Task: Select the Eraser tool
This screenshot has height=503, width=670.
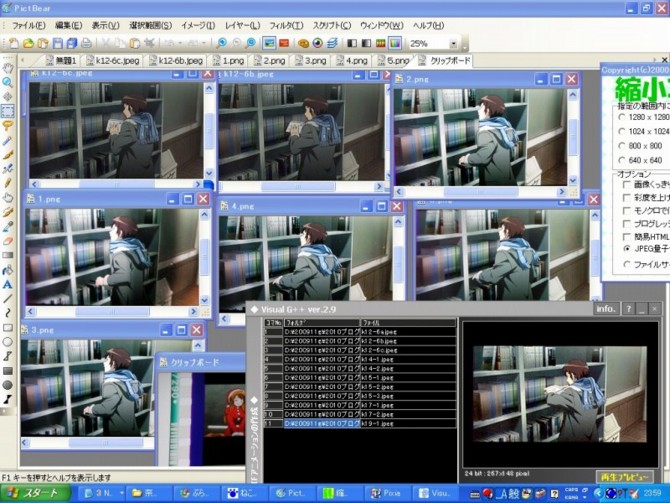Action: pyautogui.click(x=8, y=241)
